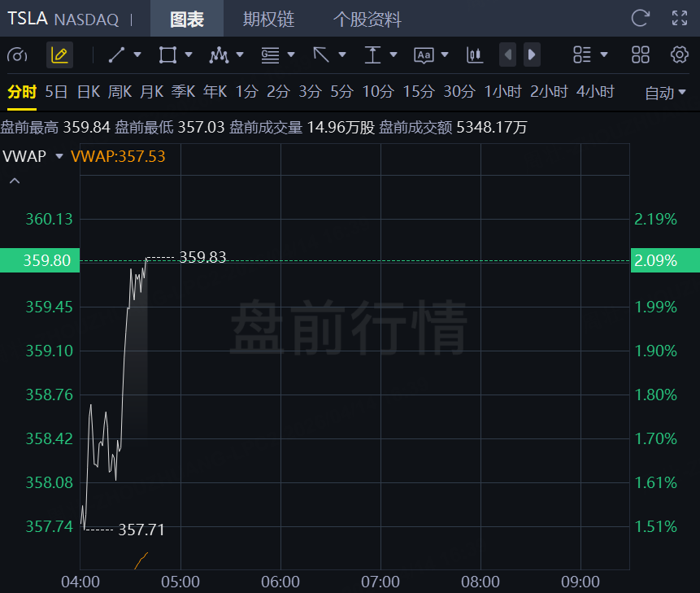Click the 359.83 high point label
The width and height of the screenshot is (700, 593).
tap(202, 257)
